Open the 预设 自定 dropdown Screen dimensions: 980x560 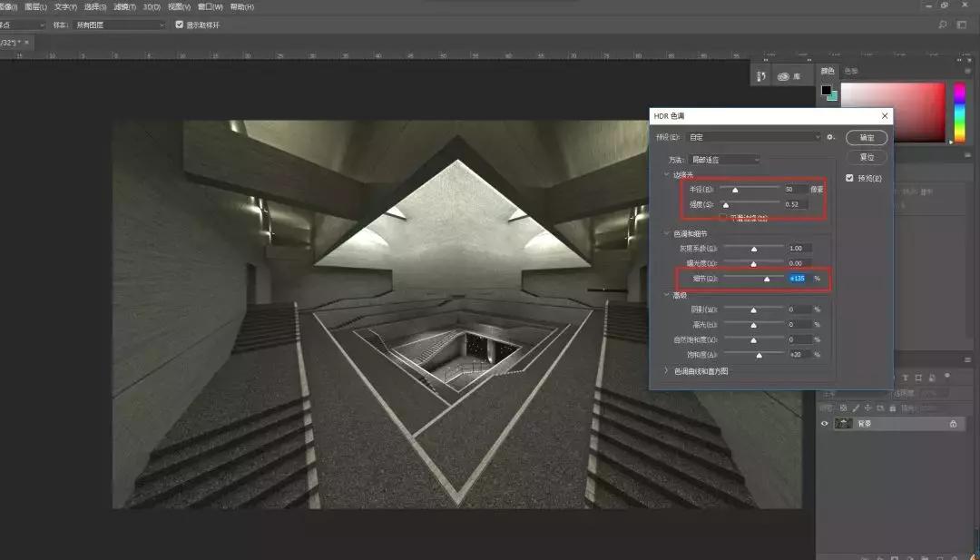point(753,137)
